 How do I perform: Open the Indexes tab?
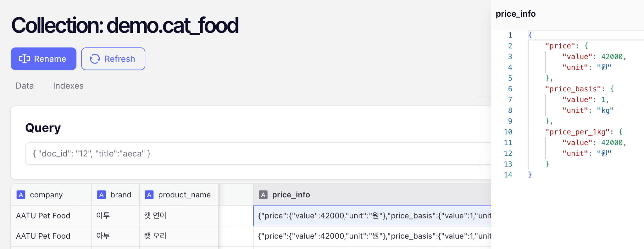pyautogui.click(x=68, y=86)
